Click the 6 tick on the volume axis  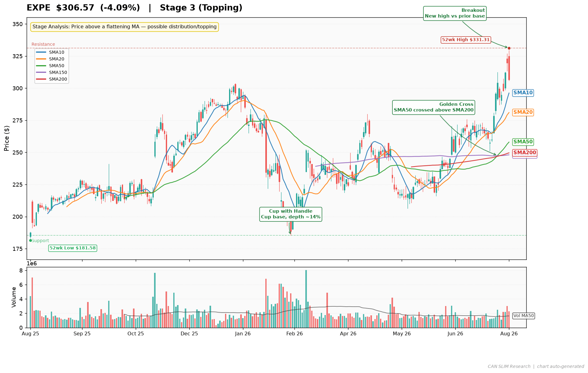tap(21, 285)
